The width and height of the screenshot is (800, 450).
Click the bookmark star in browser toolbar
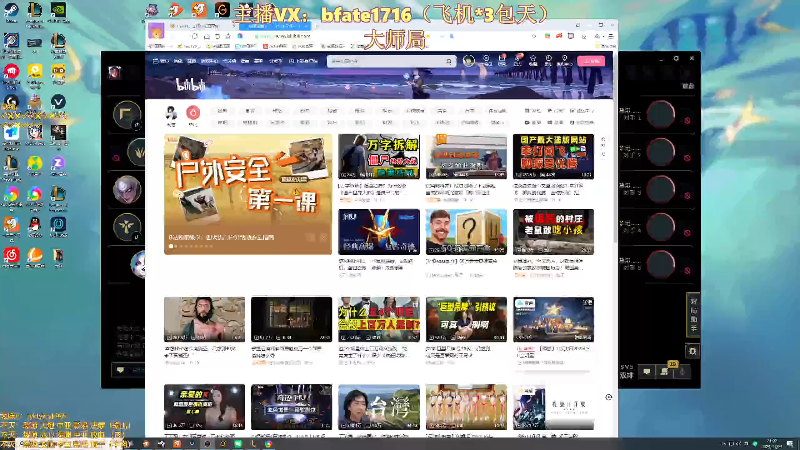[x=228, y=36]
